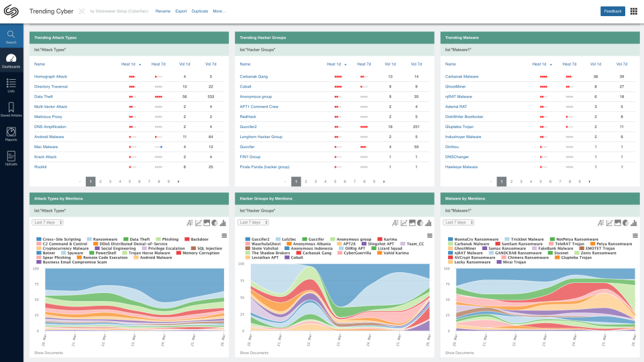Viewport: 644px width, 362px height.
Task: Switch Hacker Groups by Mentions to area chart
Action: (412, 223)
